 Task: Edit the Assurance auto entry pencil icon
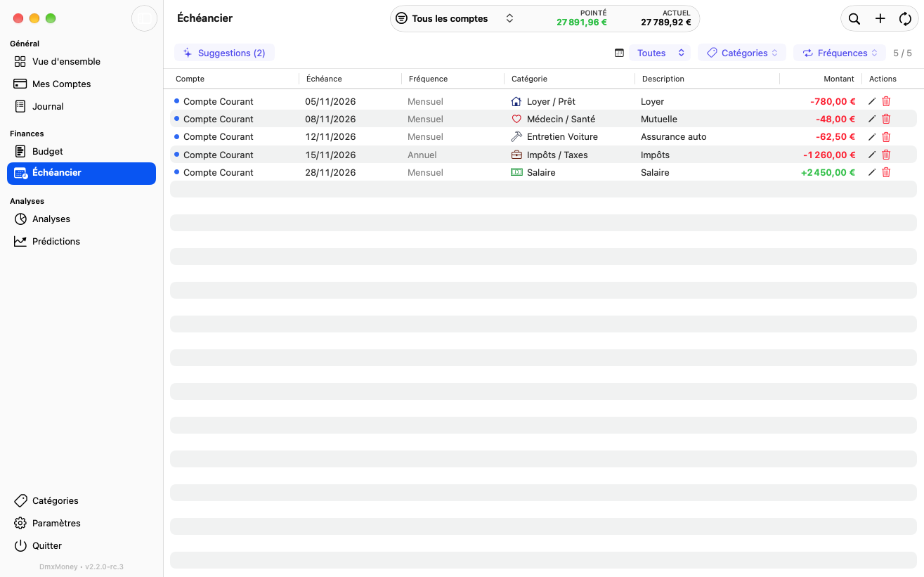click(x=872, y=136)
